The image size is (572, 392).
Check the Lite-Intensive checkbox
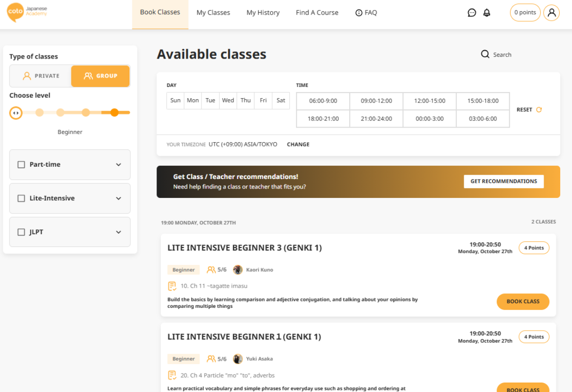21,198
